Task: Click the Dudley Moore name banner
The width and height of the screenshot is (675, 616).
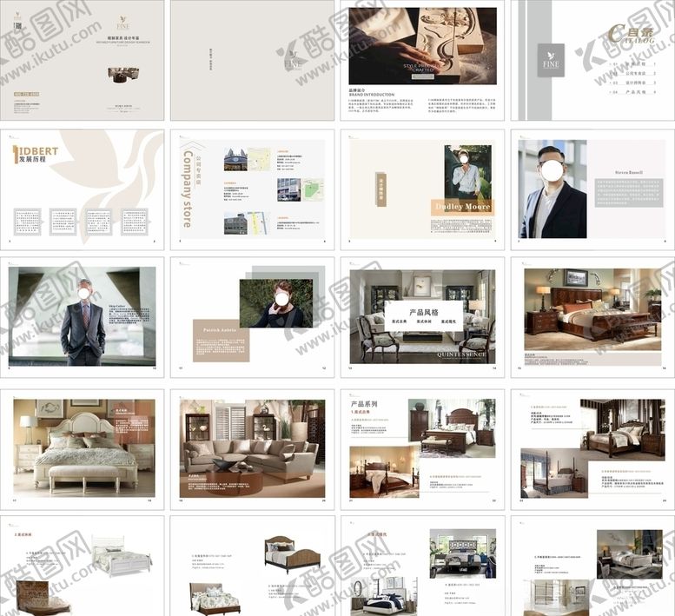Action: (x=462, y=207)
